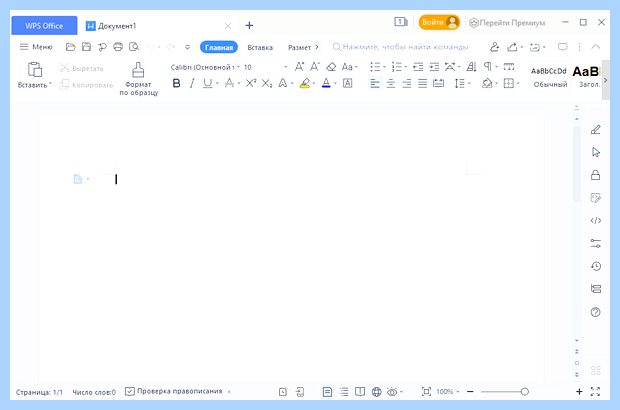620x410 pixels.
Task: Click the lock icon in right sidebar
Action: pyautogui.click(x=595, y=175)
